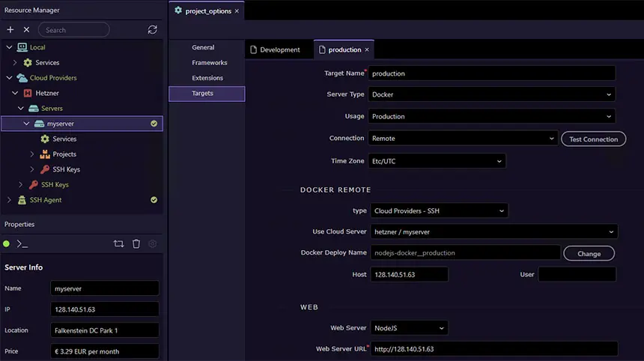Open the Extensions settings section
644x361 pixels.
click(x=207, y=78)
